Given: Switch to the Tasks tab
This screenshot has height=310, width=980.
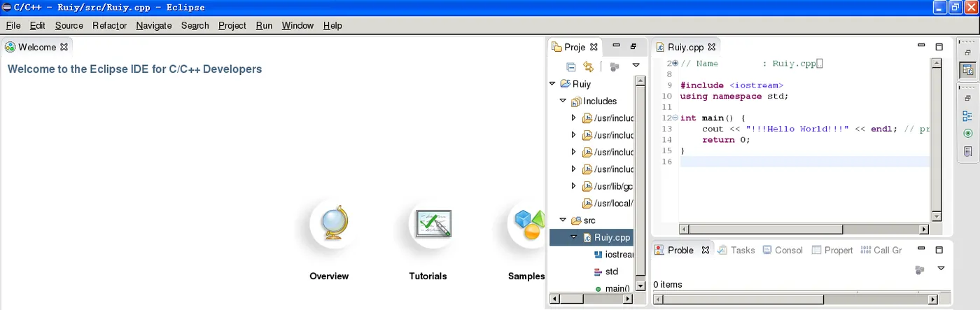Looking at the screenshot, I should [x=736, y=250].
